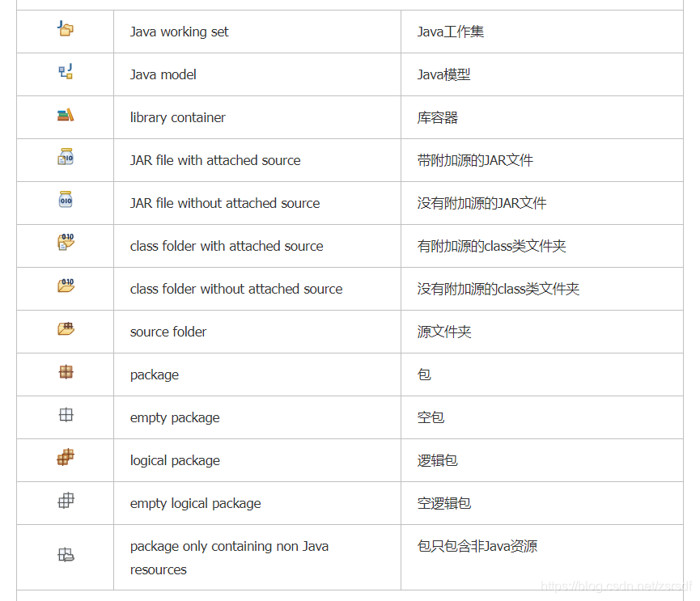Select 'class folder with attached source' text
This screenshot has height=601, width=700.
(227, 246)
